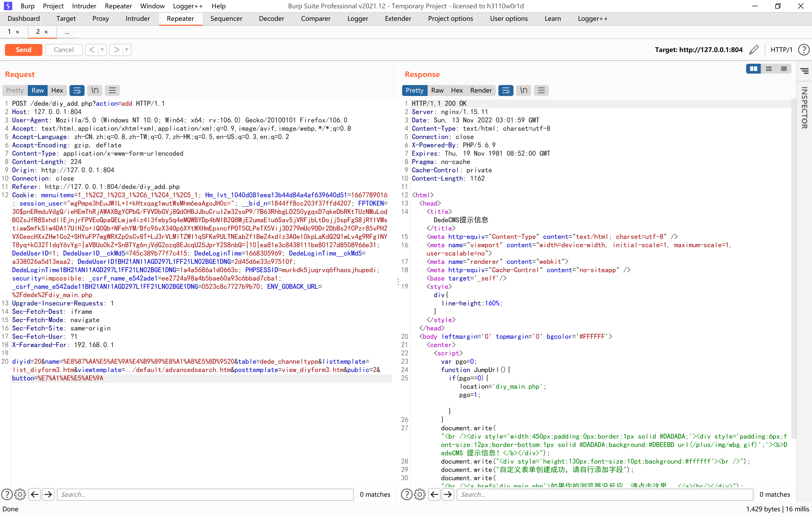Select side-by-side split layout icon
The height and width of the screenshot is (516, 812).
coord(753,69)
